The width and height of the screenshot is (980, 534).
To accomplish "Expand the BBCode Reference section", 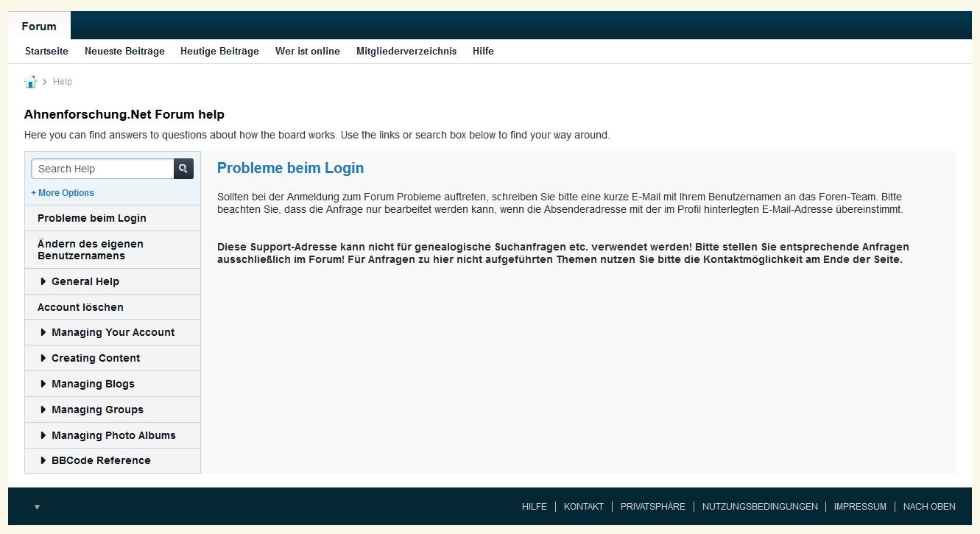I will tap(101, 460).
